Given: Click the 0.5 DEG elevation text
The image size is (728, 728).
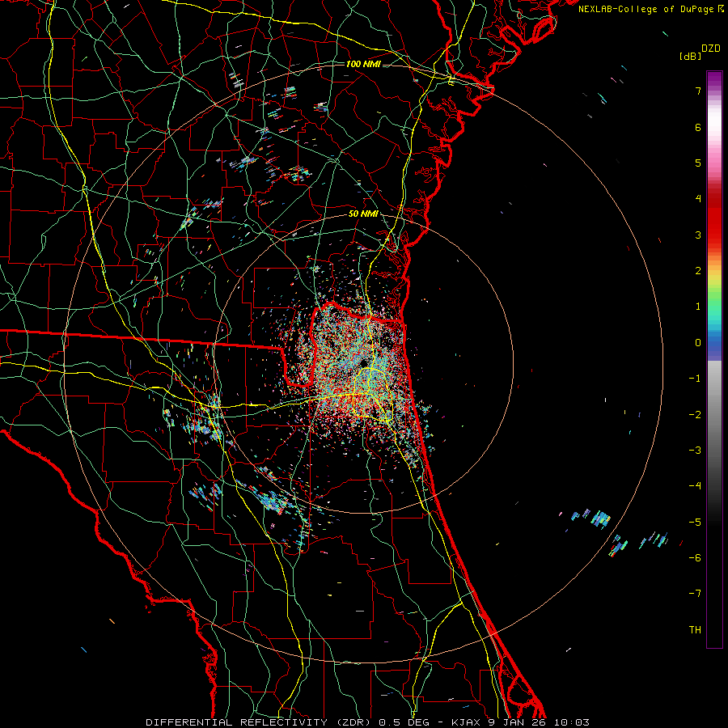Looking at the screenshot, I should pos(404,722).
